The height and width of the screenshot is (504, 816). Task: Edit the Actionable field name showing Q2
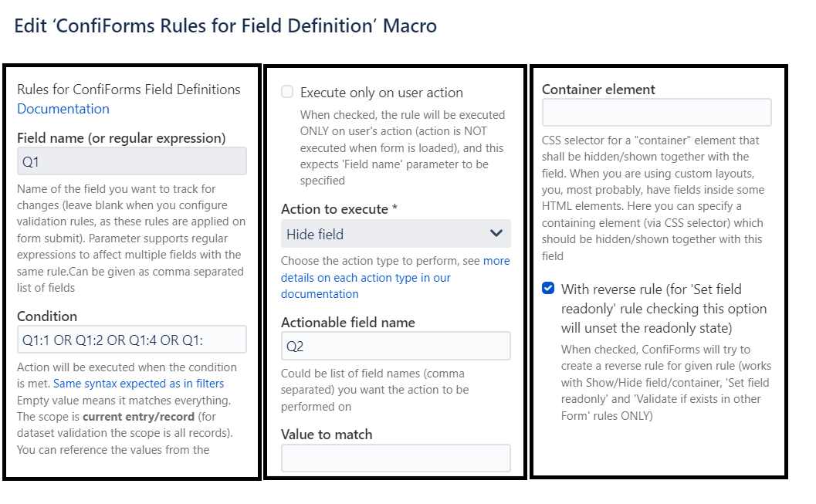tap(396, 346)
